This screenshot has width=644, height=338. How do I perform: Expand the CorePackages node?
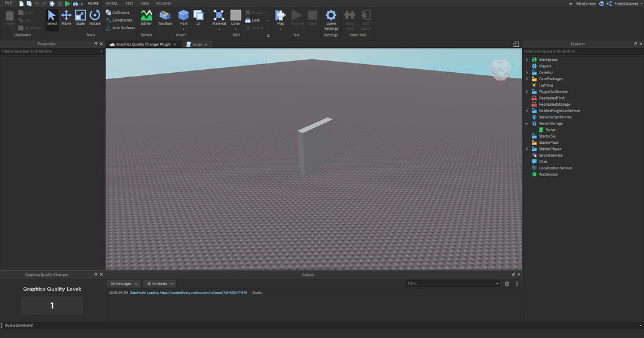point(527,79)
